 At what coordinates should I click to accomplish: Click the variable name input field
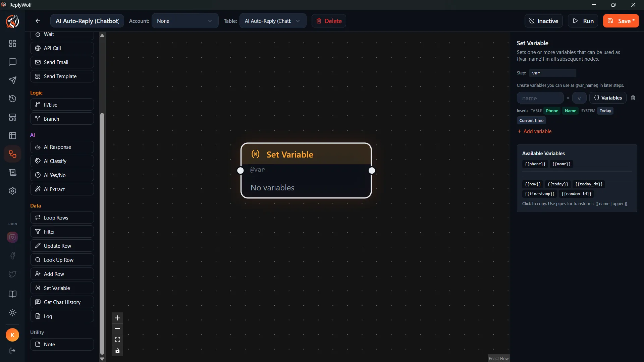(x=540, y=98)
